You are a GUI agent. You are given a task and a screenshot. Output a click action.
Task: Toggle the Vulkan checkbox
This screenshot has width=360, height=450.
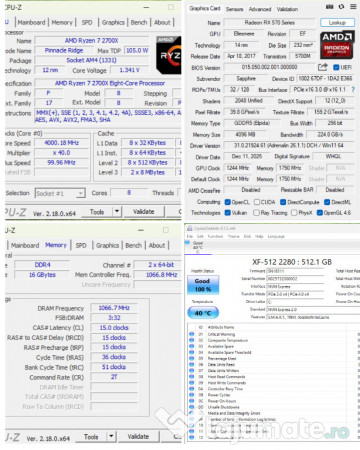click(x=228, y=213)
